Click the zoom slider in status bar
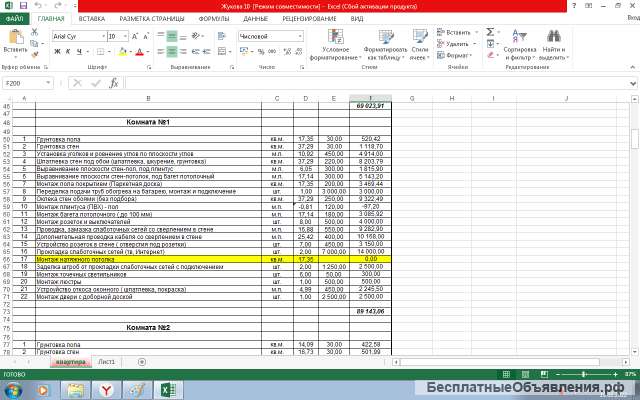Image resolution: width=640 pixels, height=400 pixels. coord(585,372)
